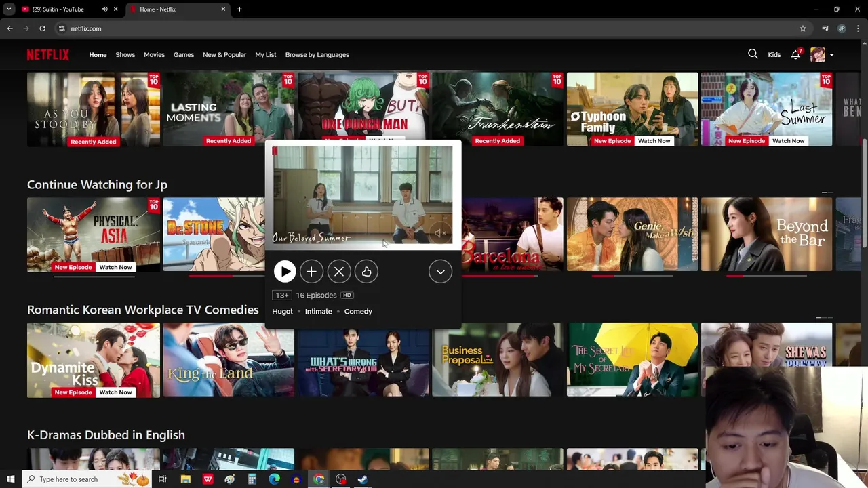Mute the YouTube tab audio icon
The width and height of the screenshot is (868, 488).
(104, 9)
